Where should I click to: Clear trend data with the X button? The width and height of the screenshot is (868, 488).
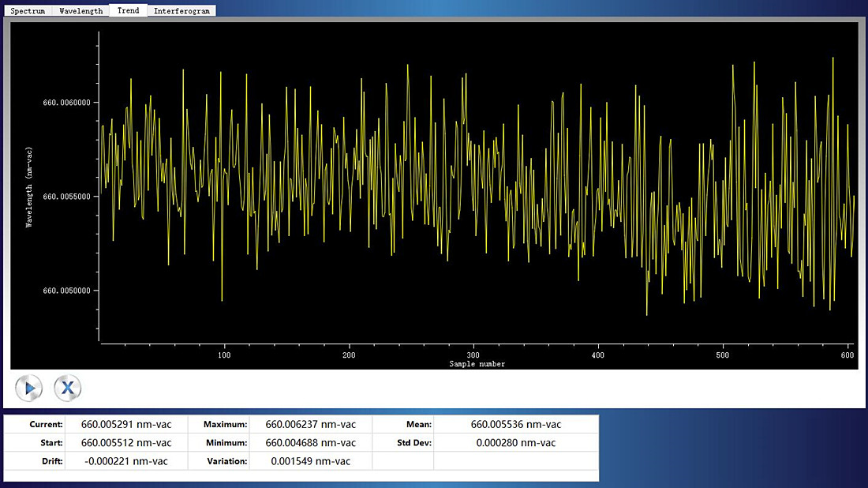[68, 388]
